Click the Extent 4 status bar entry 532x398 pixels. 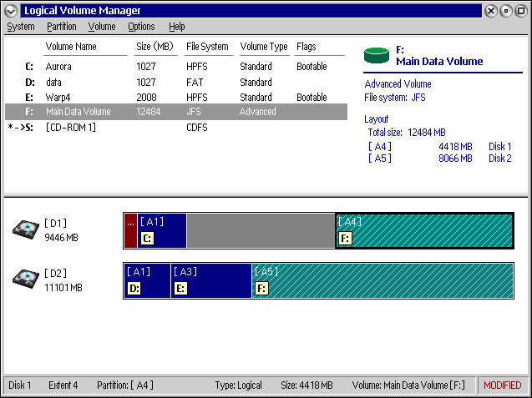pos(63,385)
